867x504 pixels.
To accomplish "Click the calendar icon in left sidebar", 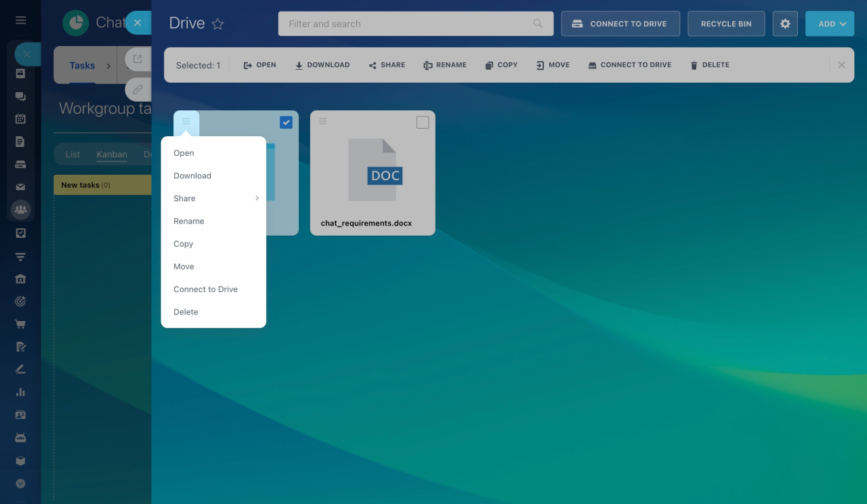I will (20, 119).
